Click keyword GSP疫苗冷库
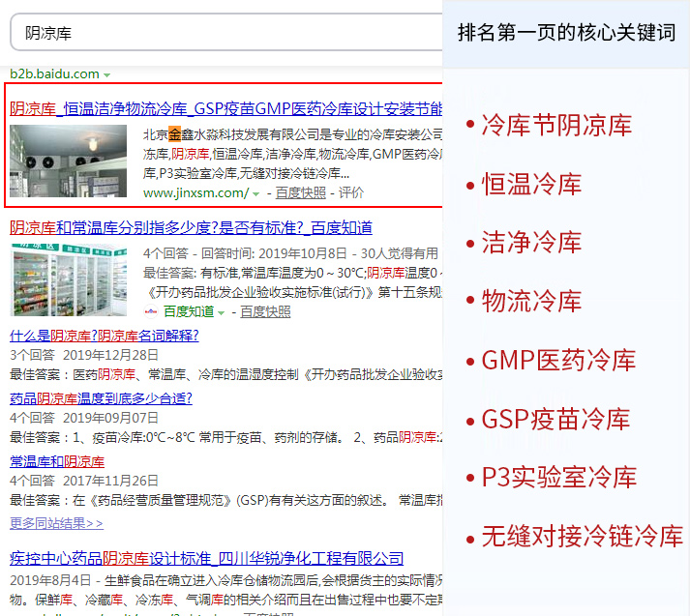 pos(555,419)
